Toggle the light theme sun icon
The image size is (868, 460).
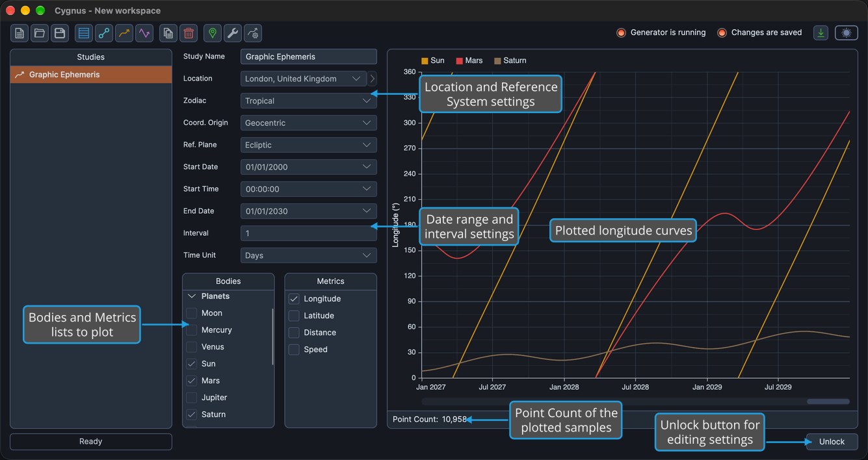coord(847,32)
